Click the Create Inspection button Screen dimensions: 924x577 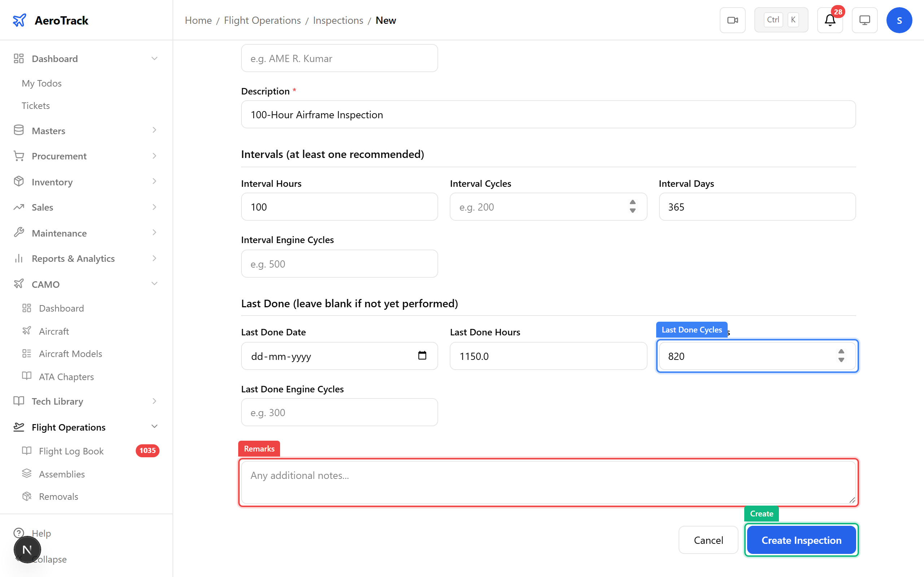coord(801,539)
